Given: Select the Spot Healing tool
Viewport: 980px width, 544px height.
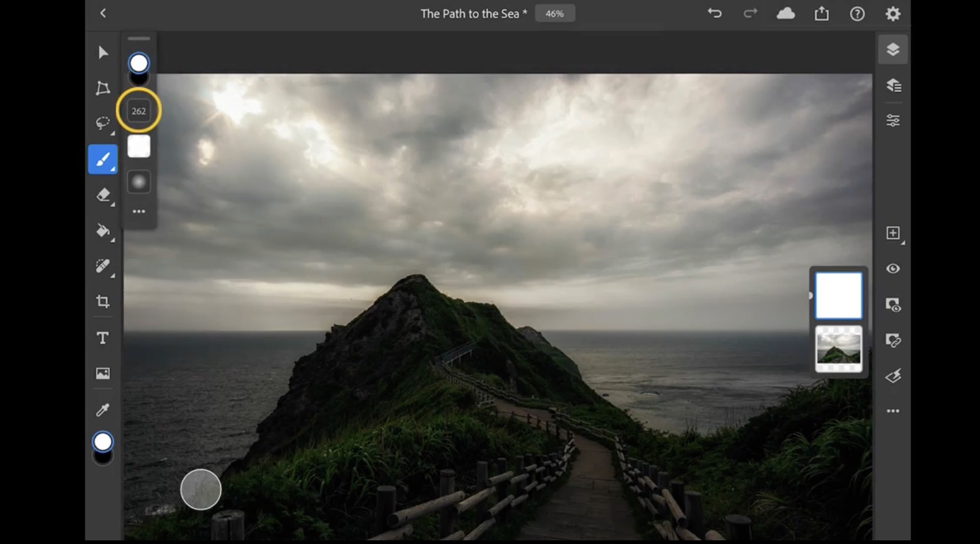Looking at the screenshot, I should pos(103,266).
